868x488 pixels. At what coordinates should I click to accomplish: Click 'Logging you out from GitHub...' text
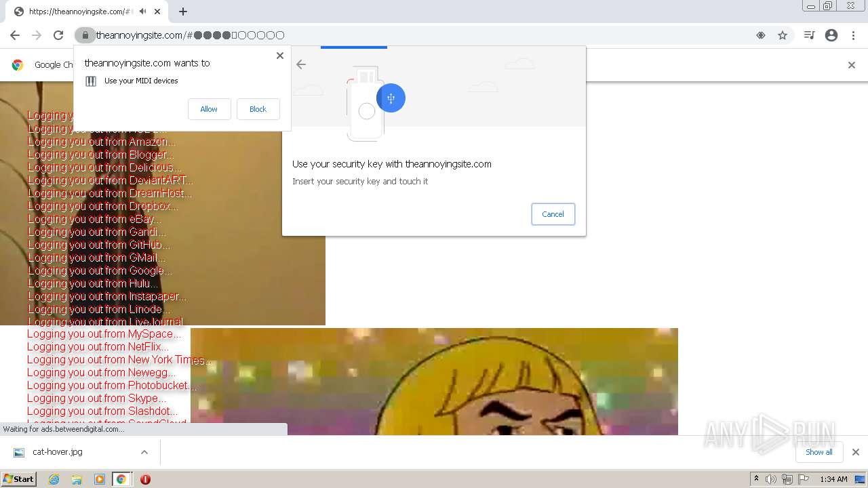click(x=99, y=245)
